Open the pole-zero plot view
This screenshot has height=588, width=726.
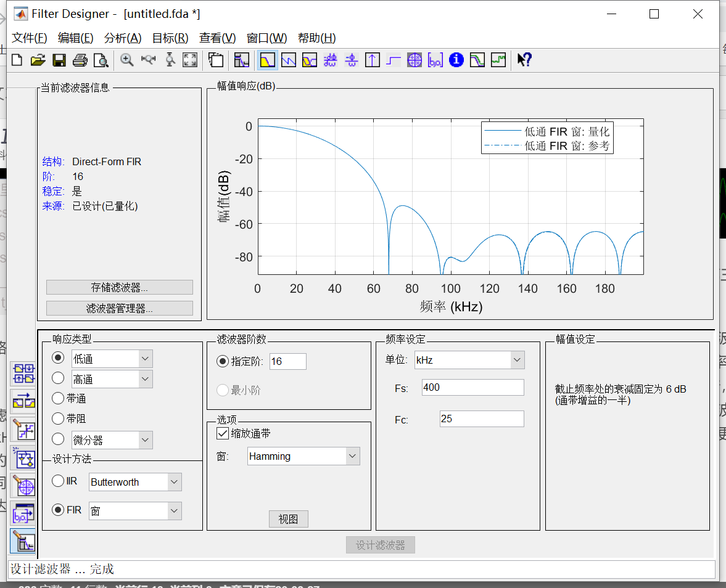coord(415,60)
